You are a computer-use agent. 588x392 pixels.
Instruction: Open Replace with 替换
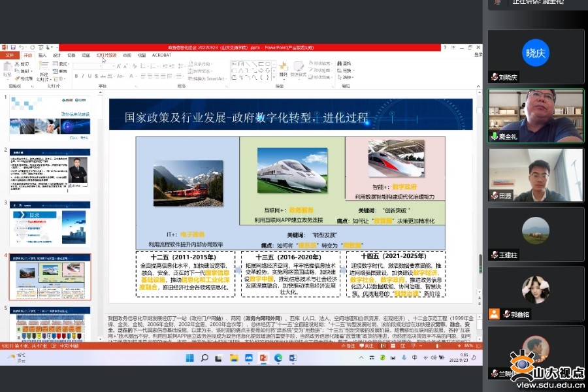pos(345,71)
